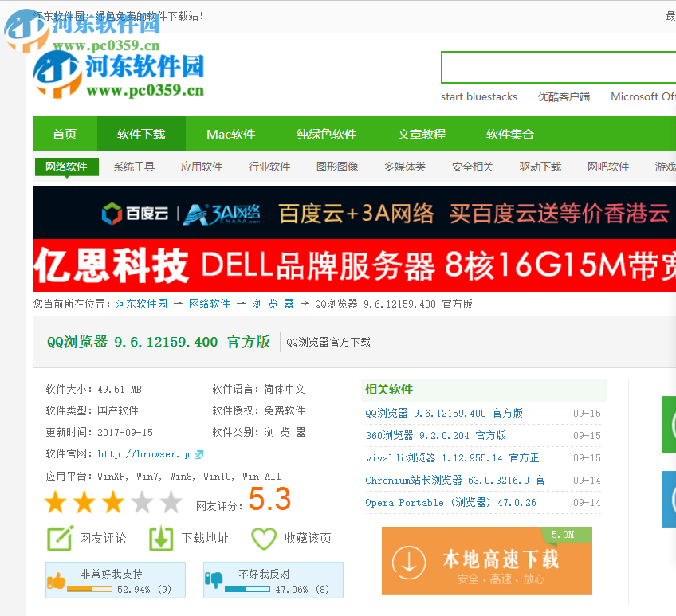Favorite the page with the heart icon
The width and height of the screenshot is (676, 616).
(x=263, y=538)
